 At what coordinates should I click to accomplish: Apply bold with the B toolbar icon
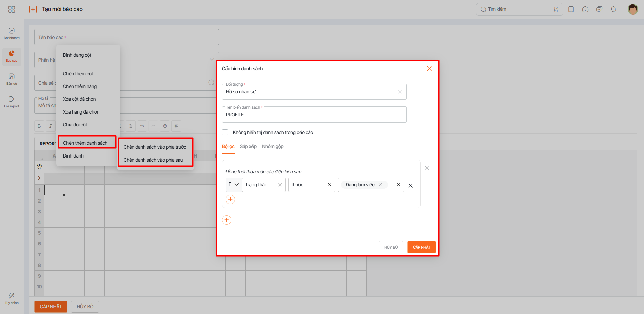tap(39, 126)
